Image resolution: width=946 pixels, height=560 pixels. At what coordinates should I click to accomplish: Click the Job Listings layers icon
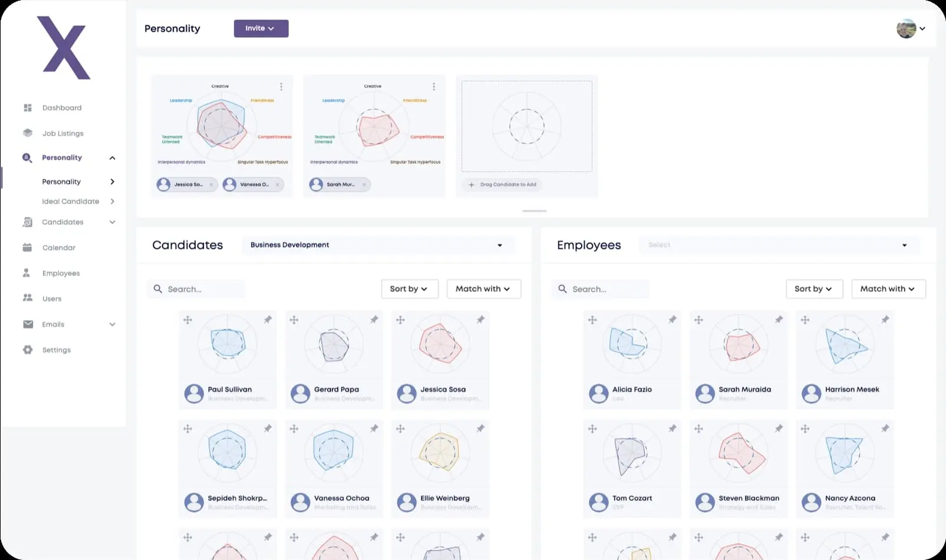27,133
